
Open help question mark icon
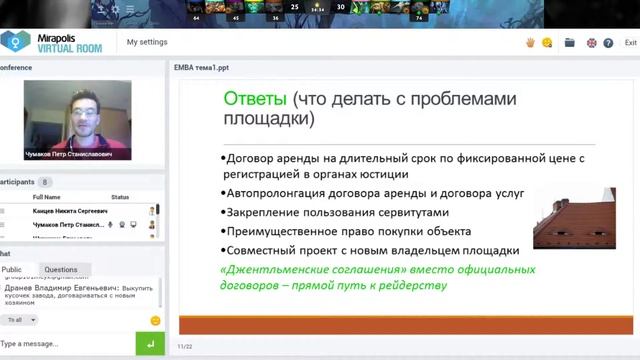coord(608,43)
